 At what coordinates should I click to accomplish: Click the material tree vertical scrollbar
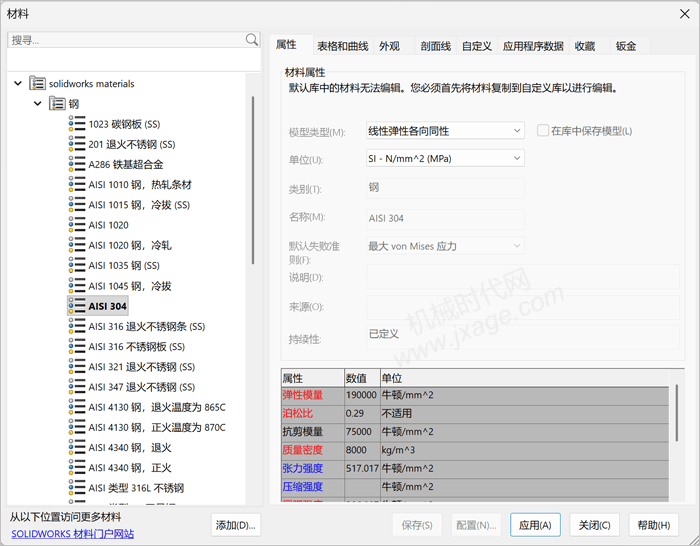(x=253, y=180)
